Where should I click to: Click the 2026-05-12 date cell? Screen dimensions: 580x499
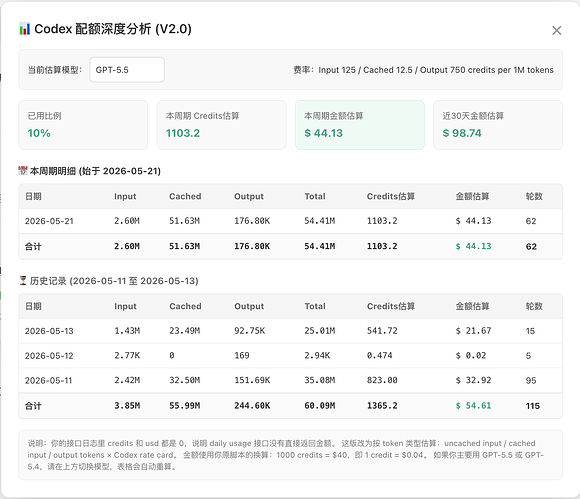click(x=49, y=355)
